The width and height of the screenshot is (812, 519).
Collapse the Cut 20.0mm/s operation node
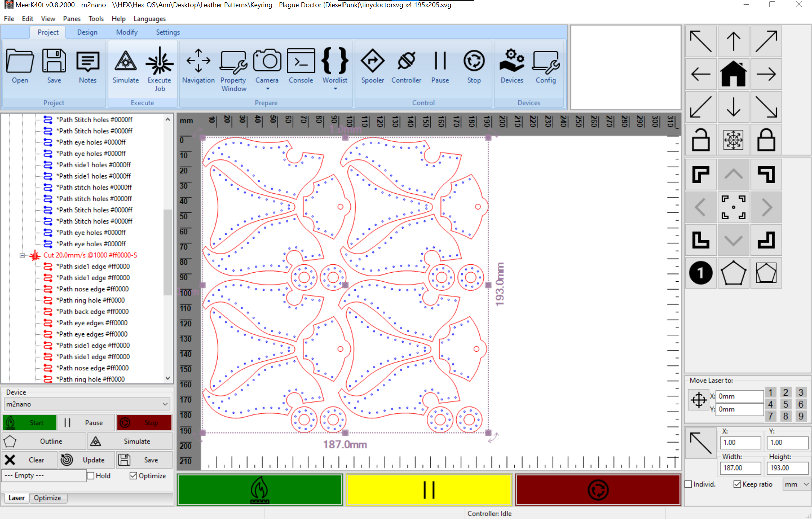(22, 255)
